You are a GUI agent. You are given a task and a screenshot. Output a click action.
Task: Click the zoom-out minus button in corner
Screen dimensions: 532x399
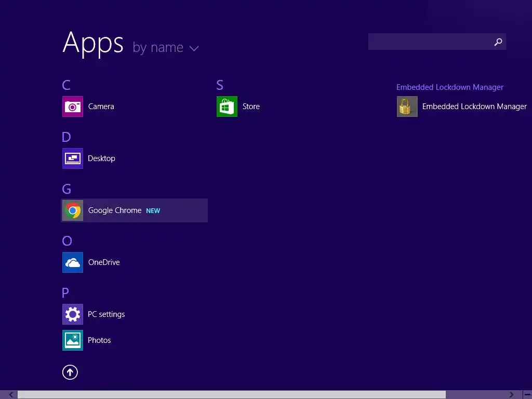point(528,395)
